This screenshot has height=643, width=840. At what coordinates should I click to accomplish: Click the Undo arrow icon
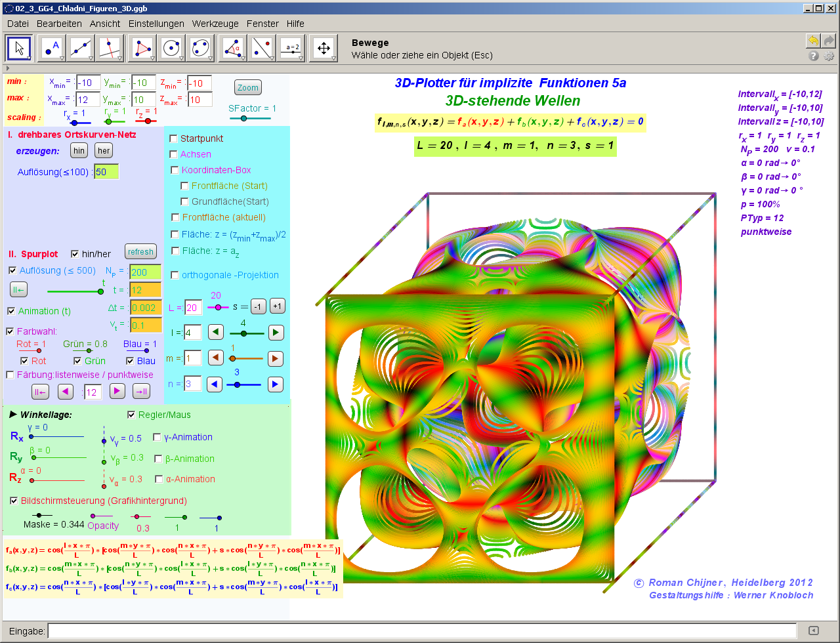tap(813, 41)
